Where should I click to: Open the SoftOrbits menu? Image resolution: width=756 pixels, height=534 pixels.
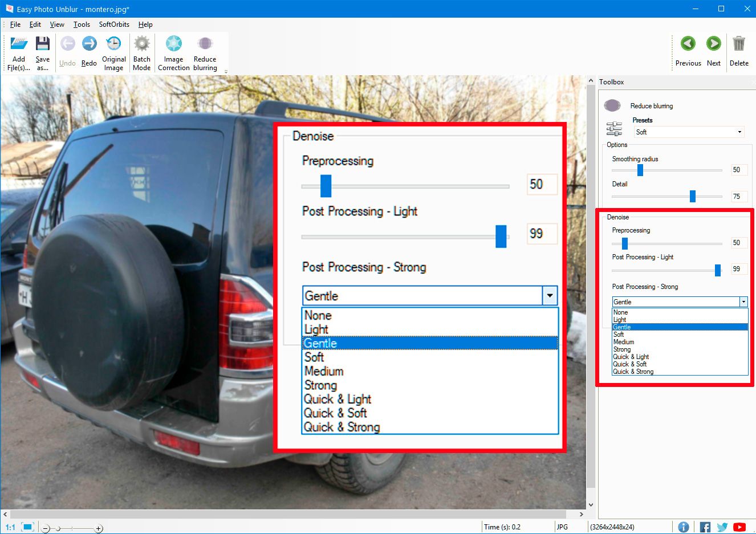[114, 25]
